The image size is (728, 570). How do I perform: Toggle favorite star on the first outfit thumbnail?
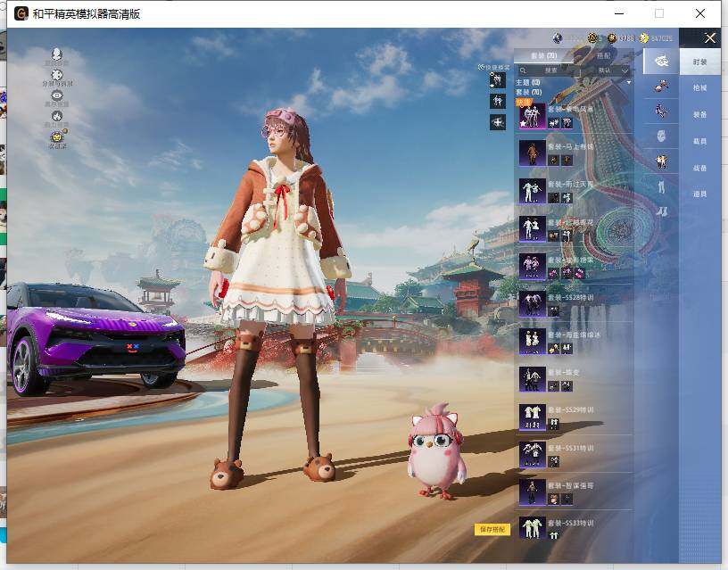click(523, 123)
